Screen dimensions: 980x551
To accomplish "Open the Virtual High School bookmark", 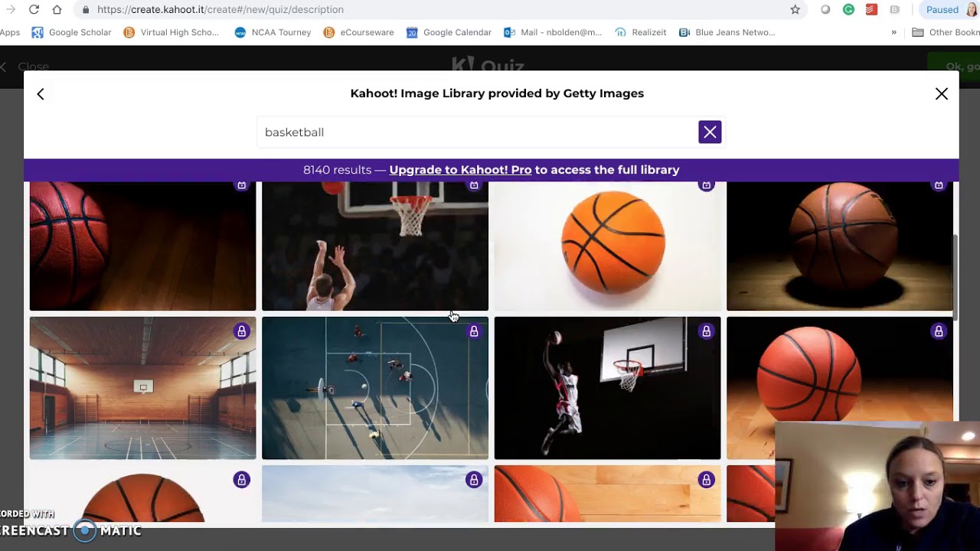I will click(171, 32).
